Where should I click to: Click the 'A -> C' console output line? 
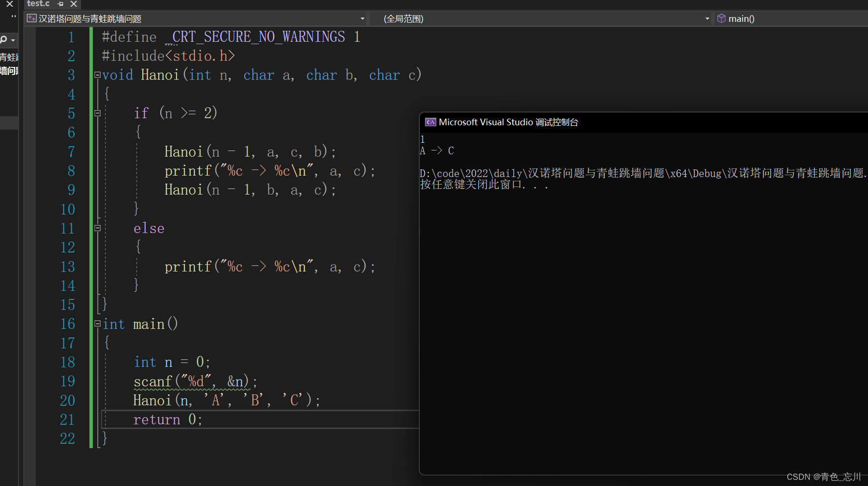[x=437, y=151]
